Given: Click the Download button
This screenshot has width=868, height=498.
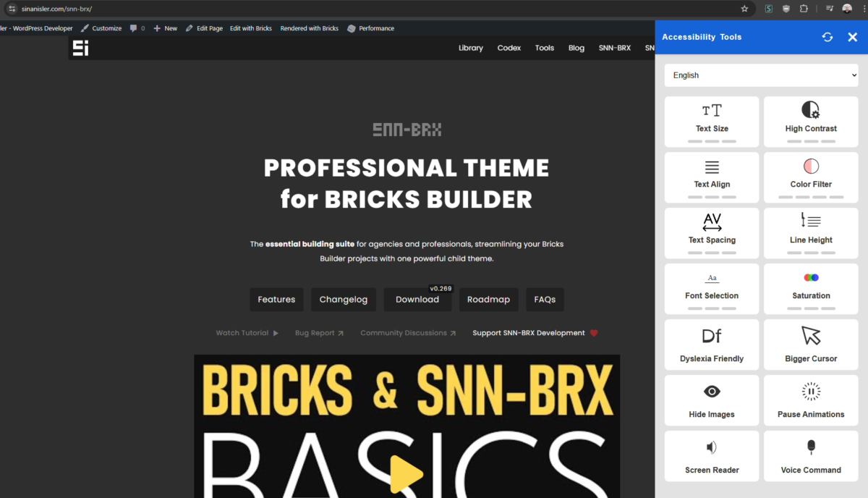Looking at the screenshot, I should tap(417, 300).
